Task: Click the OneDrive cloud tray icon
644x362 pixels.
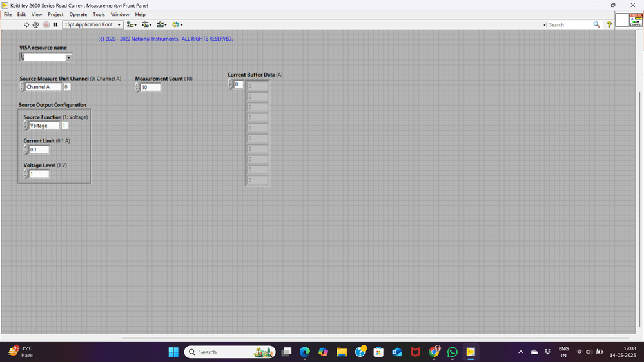Action: pyautogui.click(x=534, y=352)
